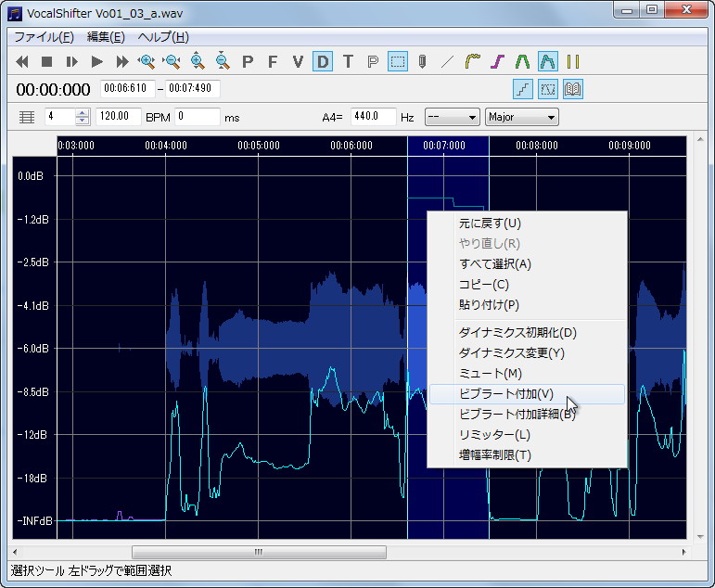Viewport: 715px width, 588px height.
Task: Select the green arch curve tool
Action: coord(522,61)
